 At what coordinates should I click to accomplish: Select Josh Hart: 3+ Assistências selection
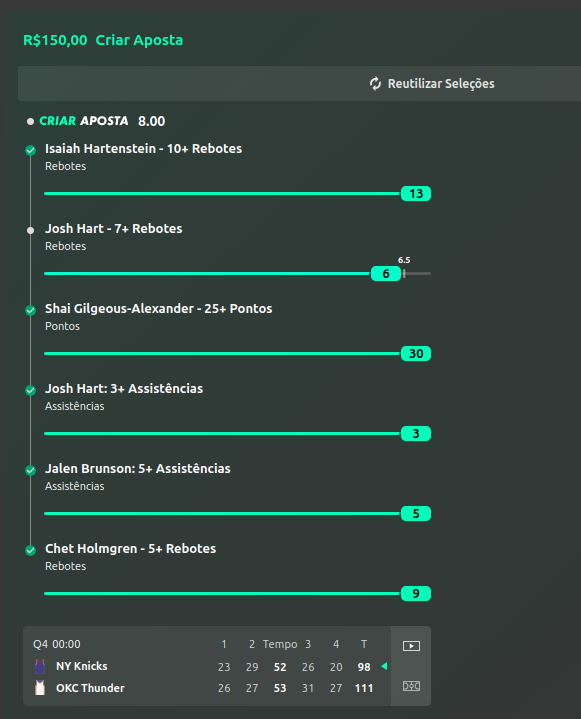point(124,389)
